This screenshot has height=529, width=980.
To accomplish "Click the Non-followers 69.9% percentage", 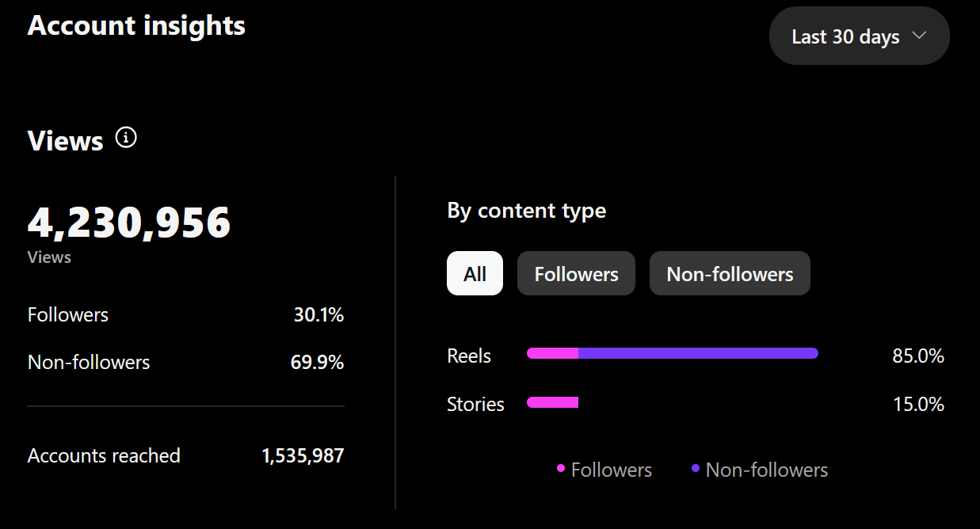I will point(317,363).
